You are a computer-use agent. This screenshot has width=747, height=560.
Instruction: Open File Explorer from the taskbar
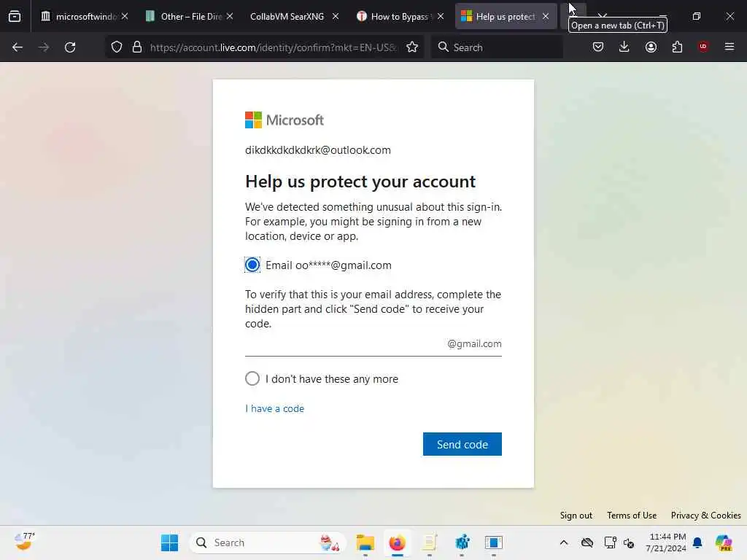tap(365, 542)
